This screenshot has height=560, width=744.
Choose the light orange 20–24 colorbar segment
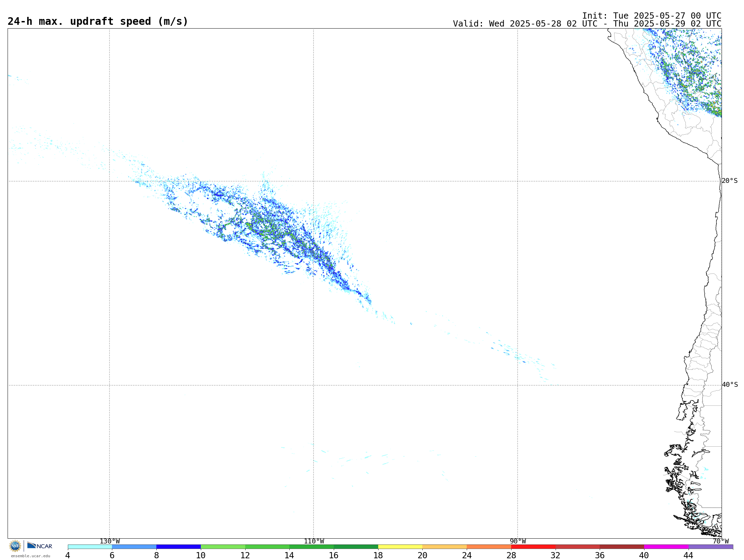[445, 547]
